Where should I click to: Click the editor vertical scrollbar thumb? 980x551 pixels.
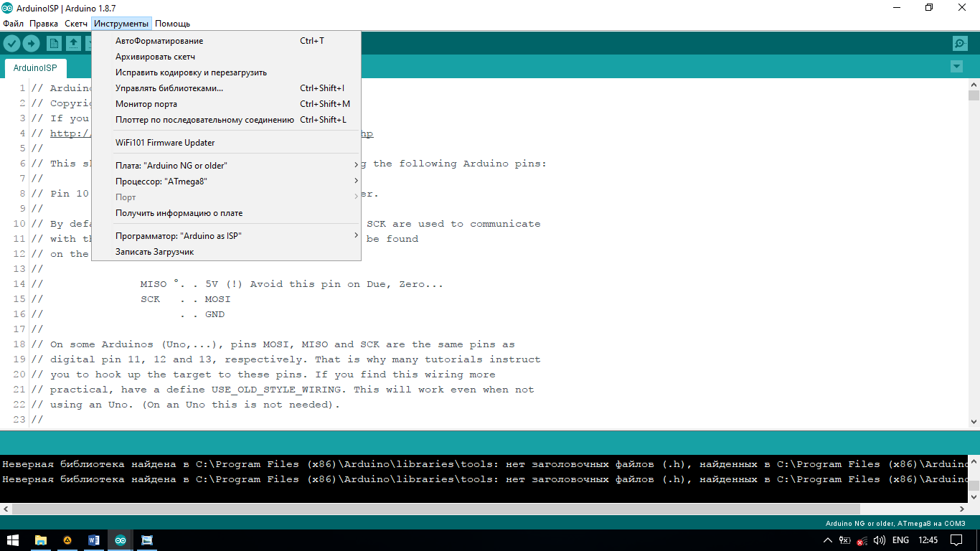974,95
